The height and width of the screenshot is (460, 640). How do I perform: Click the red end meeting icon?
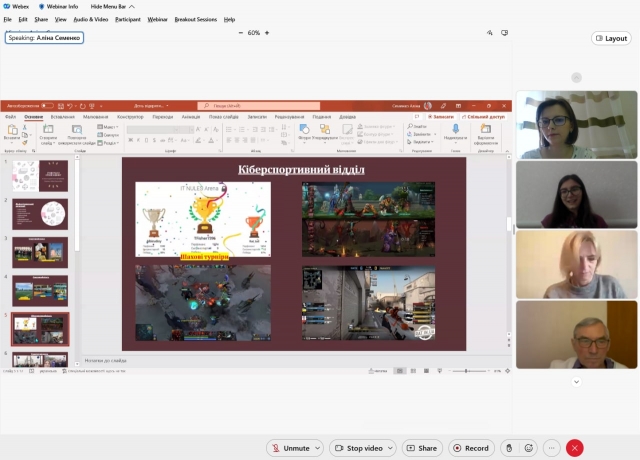point(574,448)
